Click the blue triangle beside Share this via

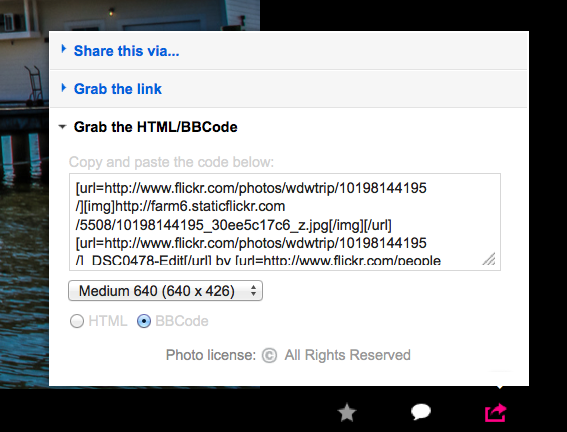coord(64,49)
